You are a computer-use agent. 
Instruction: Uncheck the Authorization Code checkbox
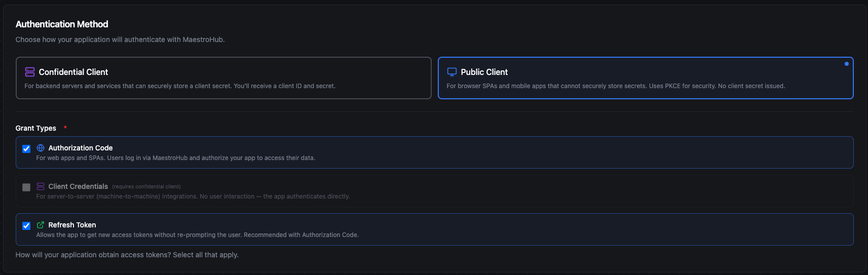pyautogui.click(x=26, y=149)
